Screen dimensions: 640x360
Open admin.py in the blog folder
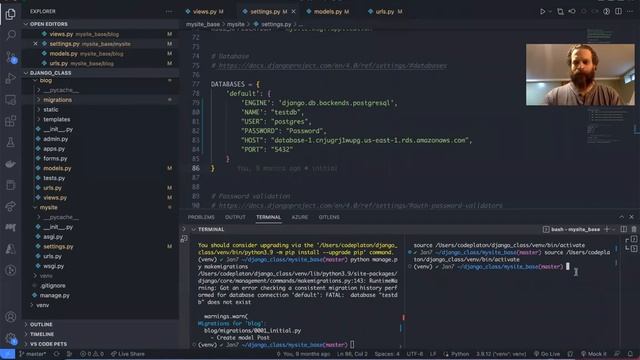tap(56, 139)
